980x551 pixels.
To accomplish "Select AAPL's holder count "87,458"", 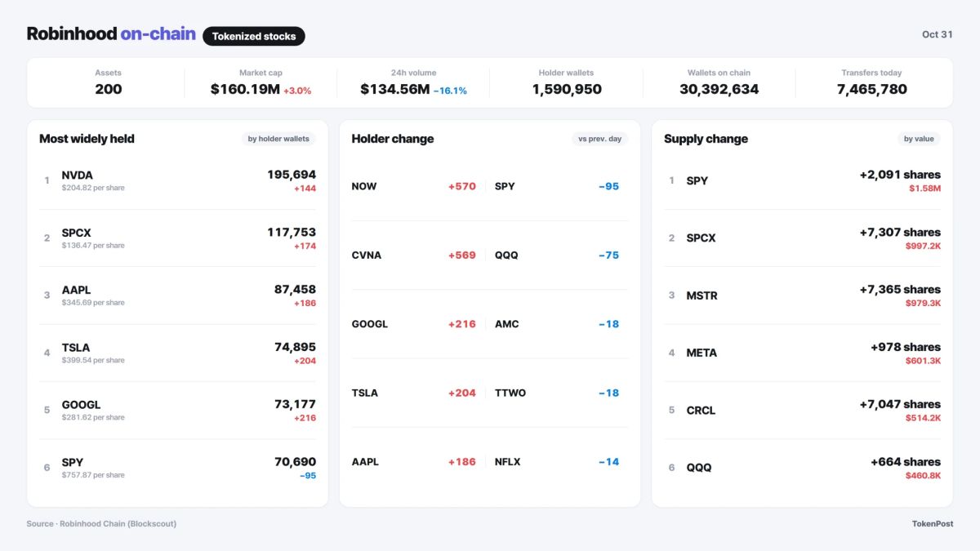I will coord(295,290).
